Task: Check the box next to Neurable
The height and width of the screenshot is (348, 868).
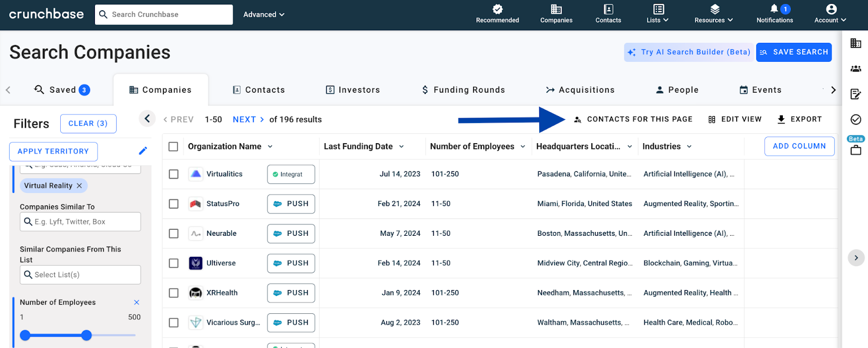Action: tap(174, 234)
